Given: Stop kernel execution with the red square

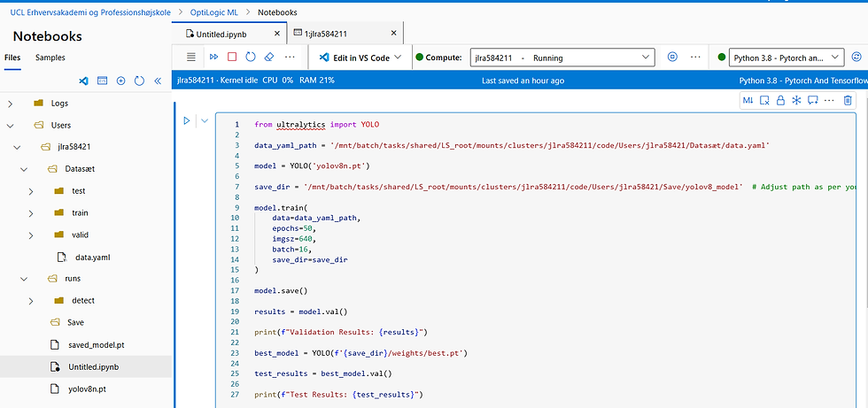Looking at the screenshot, I should (x=232, y=57).
